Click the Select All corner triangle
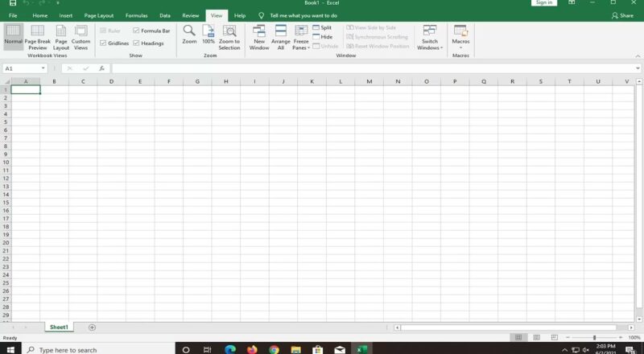Viewport: 644px width, 354px height. (x=6, y=82)
